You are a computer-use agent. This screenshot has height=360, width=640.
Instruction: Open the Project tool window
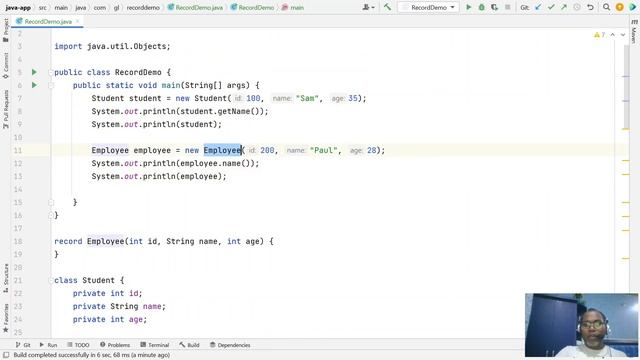point(6,30)
